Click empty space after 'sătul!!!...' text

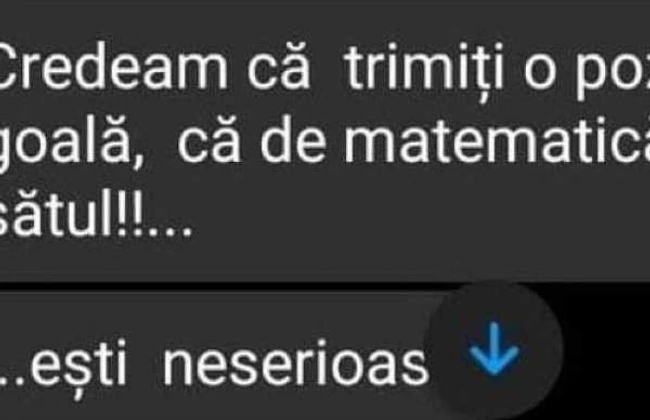[415, 216]
